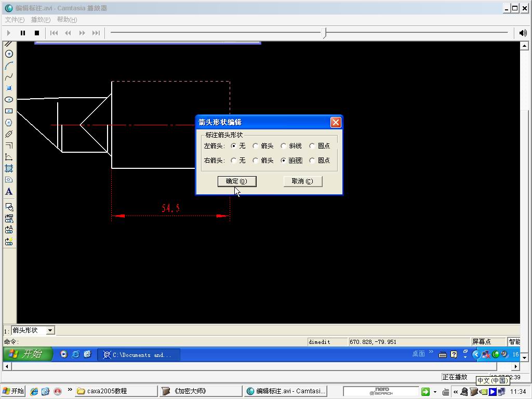Open the 帮助(H) menu
Viewport: 532px width, 399px height.
point(67,20)
